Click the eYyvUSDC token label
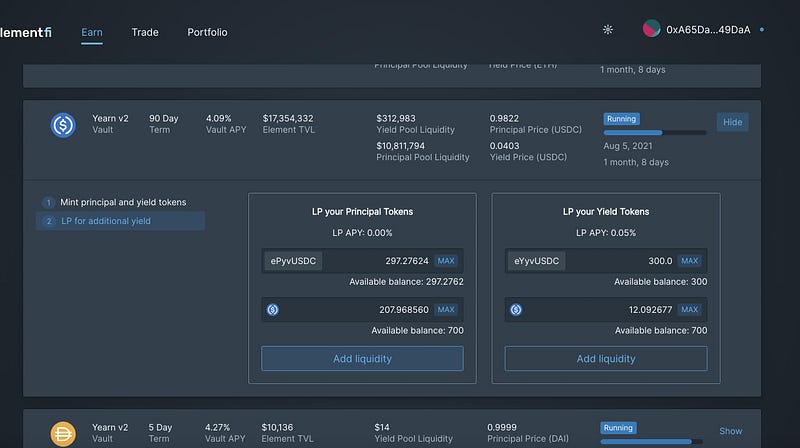The width and height of the screenshot is (800, 448). click(536, 261)
